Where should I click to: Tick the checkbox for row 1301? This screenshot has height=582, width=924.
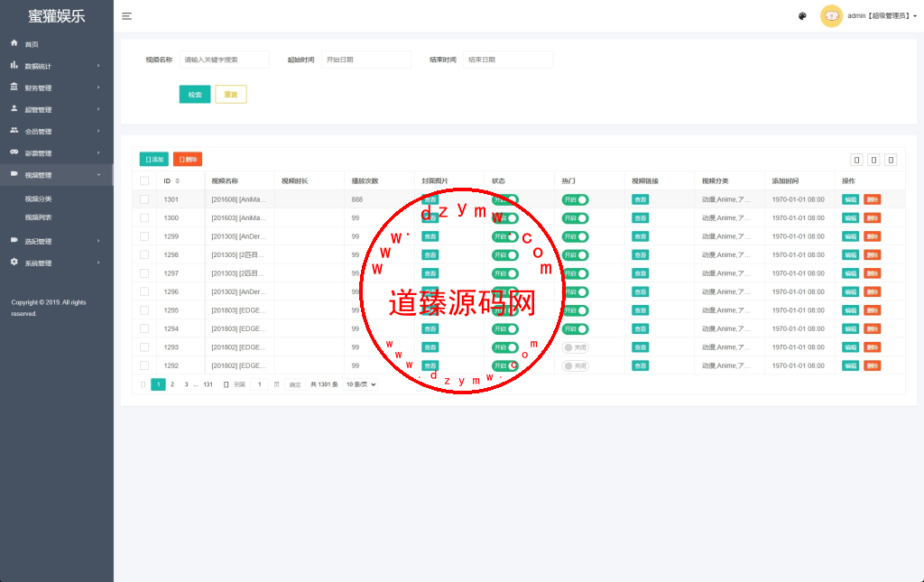[144, 199]
